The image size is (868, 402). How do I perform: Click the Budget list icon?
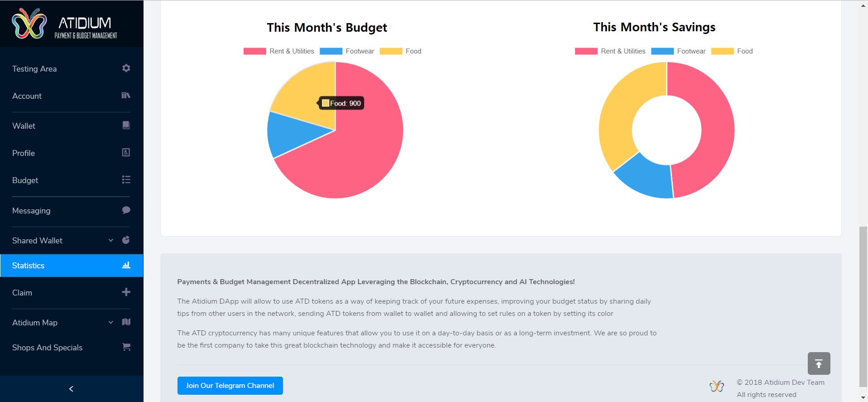pyautogui.click(x=126, y=180)
